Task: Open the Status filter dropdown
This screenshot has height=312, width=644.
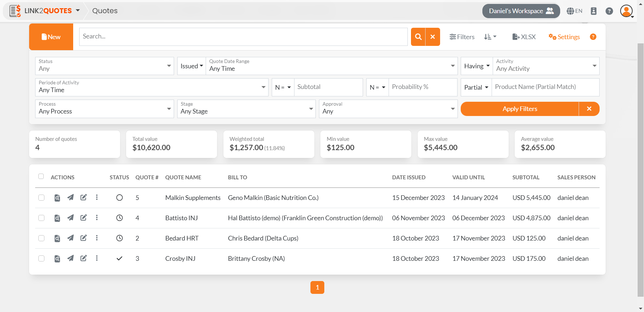Action: pos(104,66)
